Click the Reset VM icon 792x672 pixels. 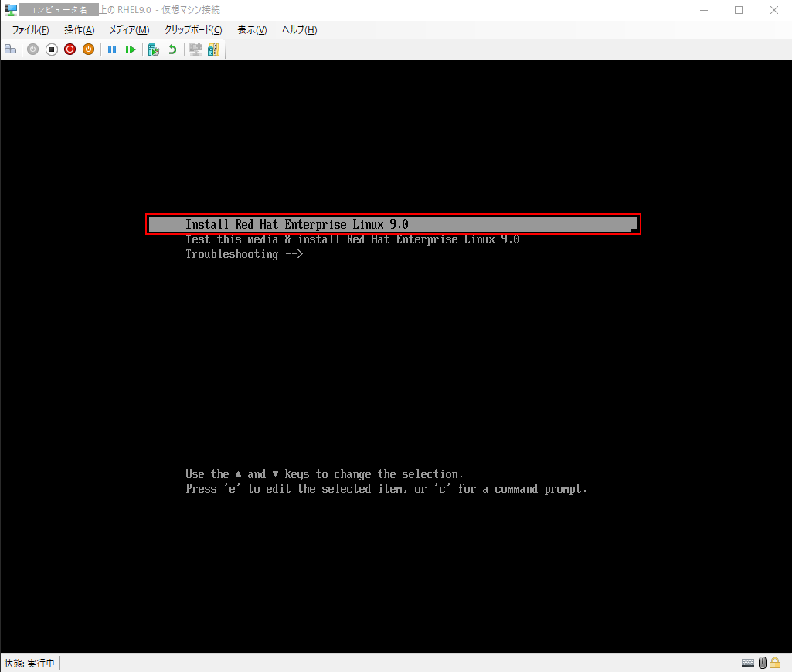tap(131, 49)
